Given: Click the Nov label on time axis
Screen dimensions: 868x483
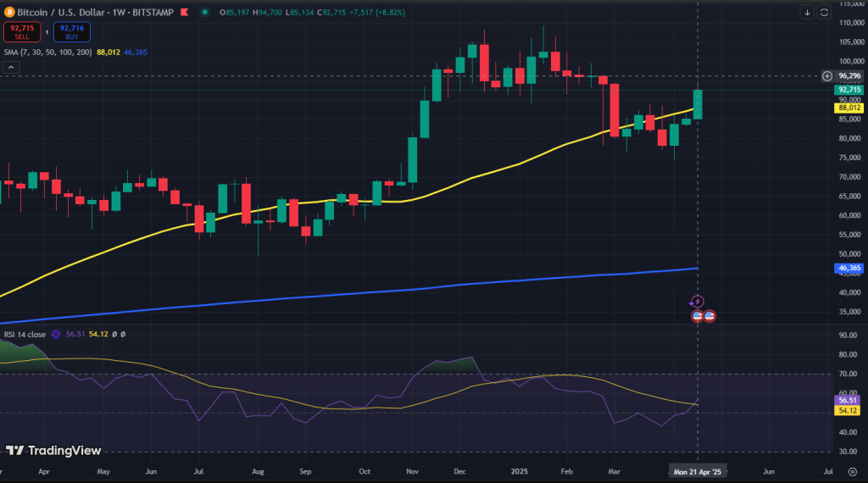Looking at the screenshot, I should pyautogui.click(x=413, y=472).
